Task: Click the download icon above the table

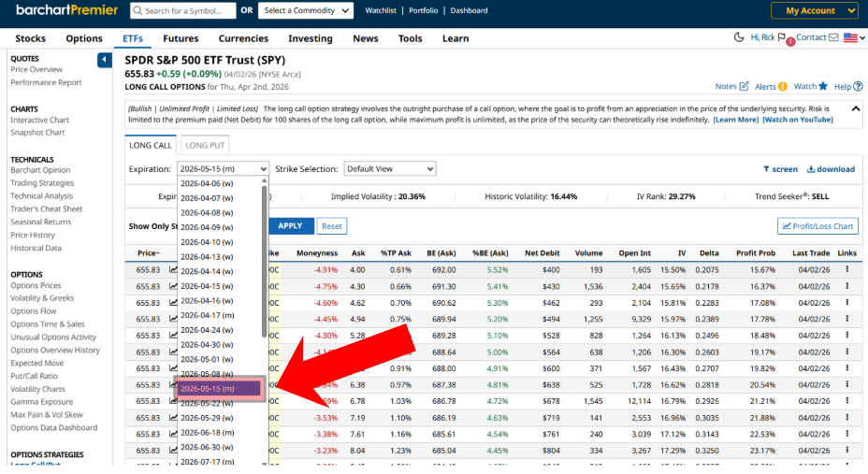Action: 811,169
